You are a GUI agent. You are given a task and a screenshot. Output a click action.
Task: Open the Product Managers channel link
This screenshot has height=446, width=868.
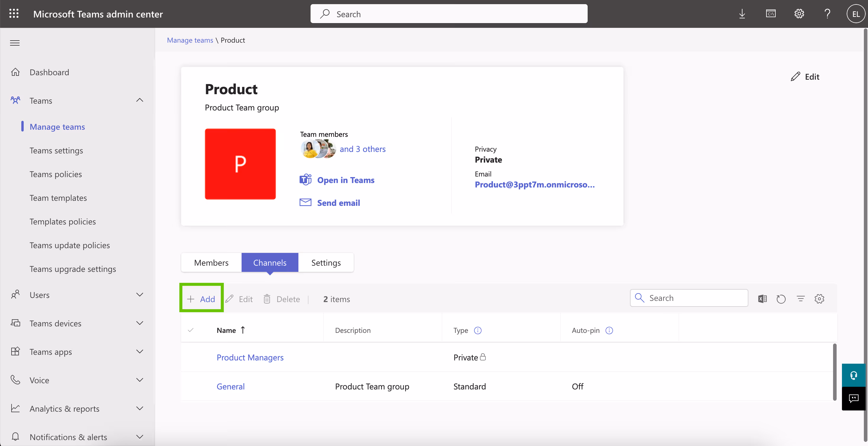click(250, 357)
